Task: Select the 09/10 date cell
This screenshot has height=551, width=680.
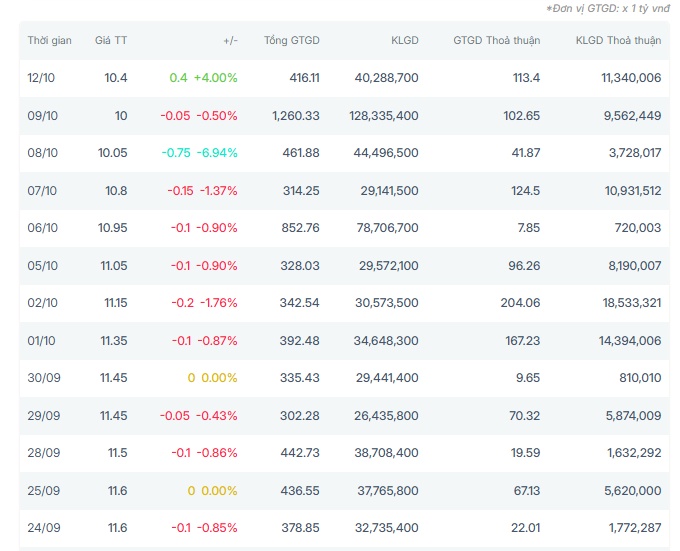Action: (x=42, y=116)
